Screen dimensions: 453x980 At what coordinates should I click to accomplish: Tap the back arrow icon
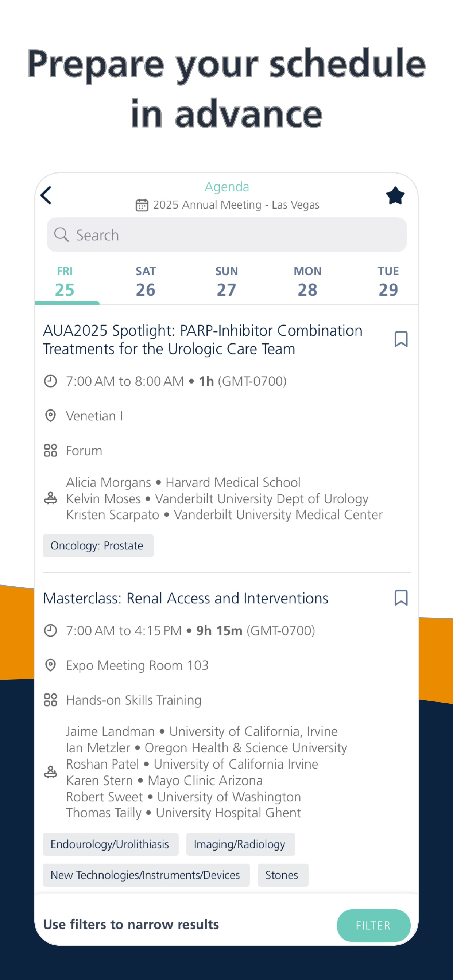point(46,195)
